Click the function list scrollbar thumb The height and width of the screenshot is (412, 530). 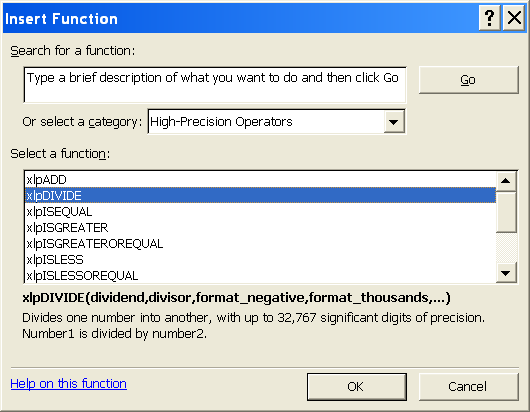click(x=506, y=212)
